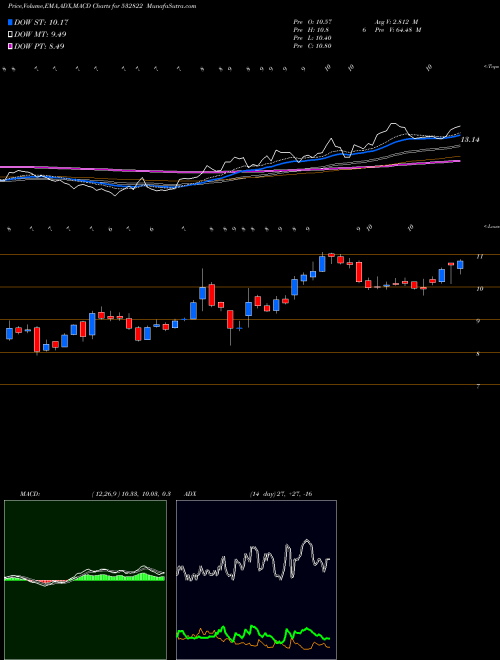Select the 'DOW PT: 8.49' label
500x660 pixels.
coord(39,46)
